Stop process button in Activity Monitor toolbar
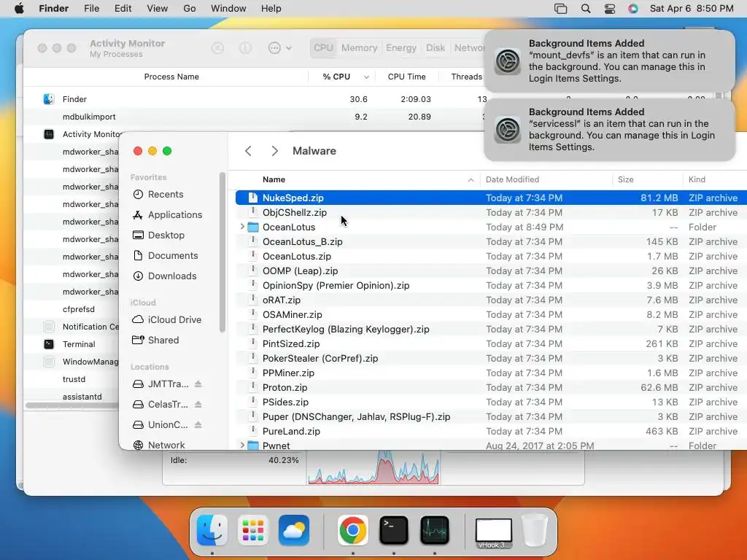This screenshot has height=560, width=747. [217, 48]
